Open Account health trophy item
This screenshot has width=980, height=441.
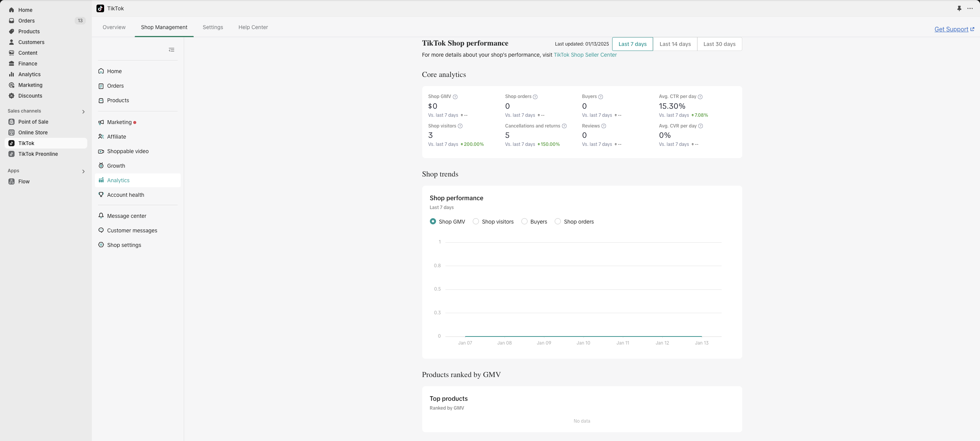(126, 195)
